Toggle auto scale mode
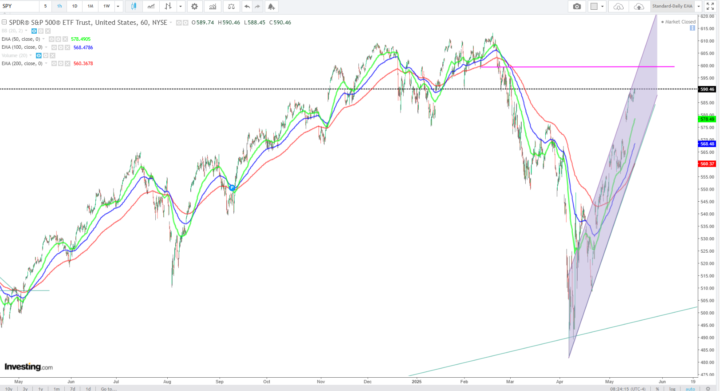The image size is (720, 391). tap(690, 389)
